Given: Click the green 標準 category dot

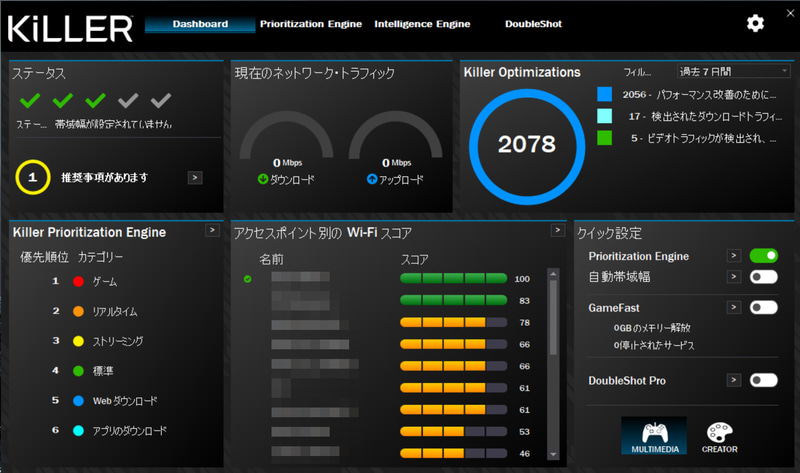Looking at the screenshot, I should (x=78, y=371).
